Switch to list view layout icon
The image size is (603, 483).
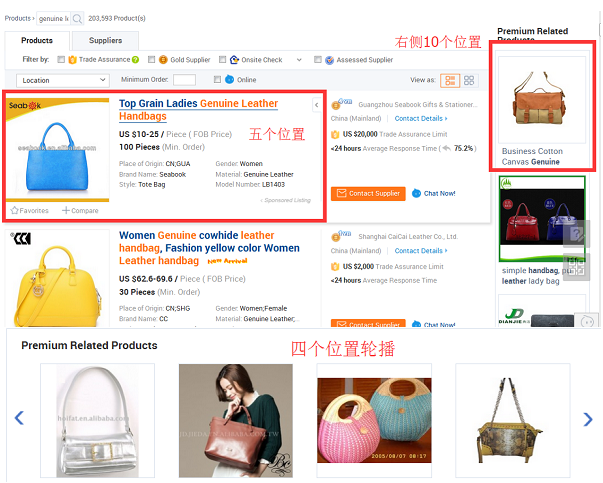click(450, 80)
